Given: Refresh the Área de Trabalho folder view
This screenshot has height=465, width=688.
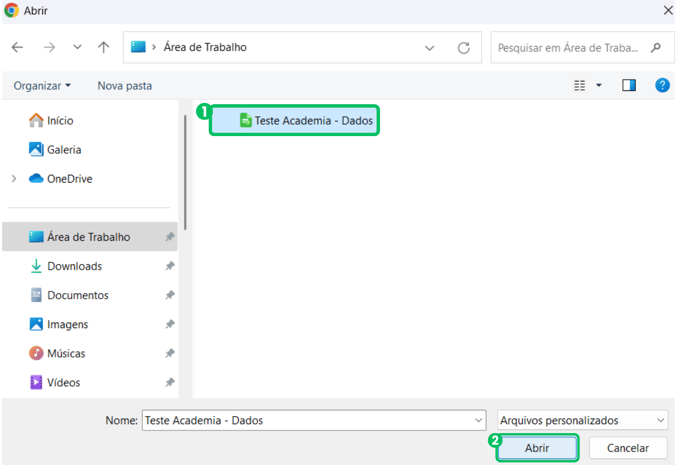Looking at the screenshot, I should 463,47.
